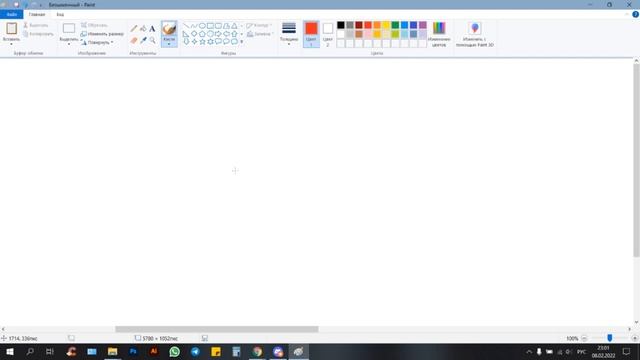The image size is (640, 360).
Task: Choose the Polygon shape
Action: point(227,26)
